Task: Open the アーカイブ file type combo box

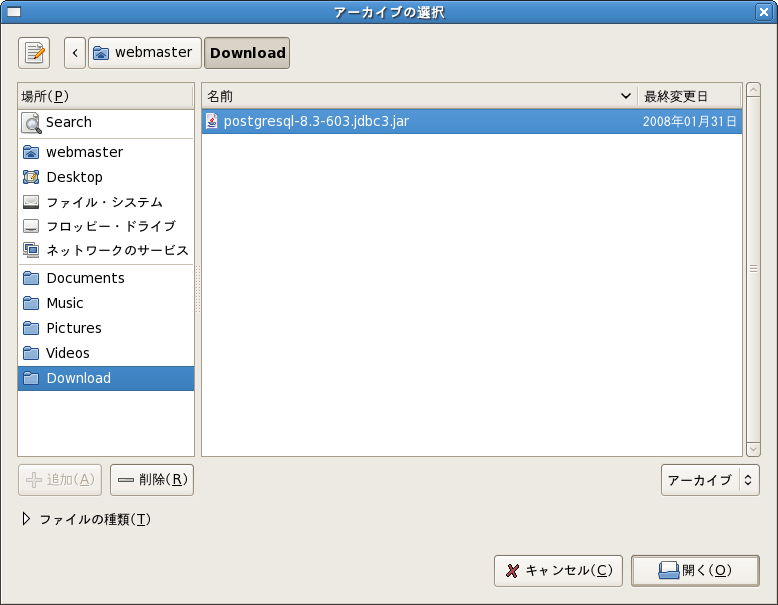Action: pos(710,480)
